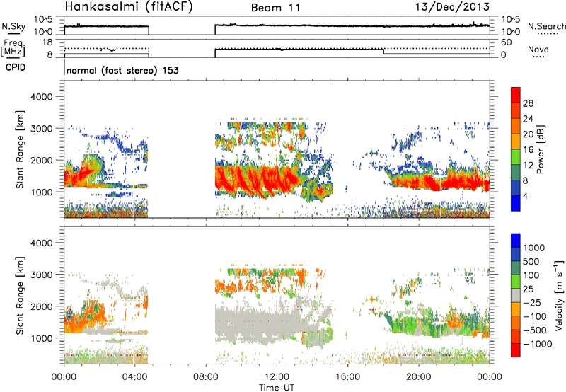Click the 18 frequency tick label
This screenshot has height=392, width=566.
(x=47, y=42)
